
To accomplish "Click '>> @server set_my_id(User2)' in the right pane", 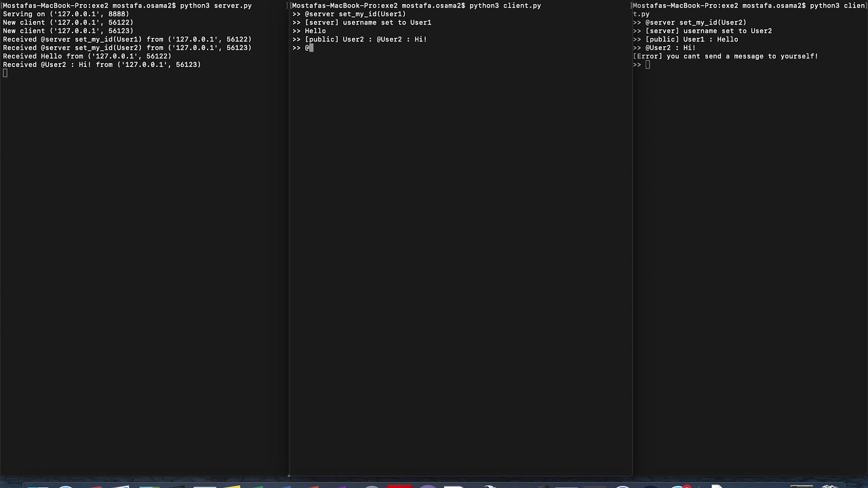I will pos(690,22).
